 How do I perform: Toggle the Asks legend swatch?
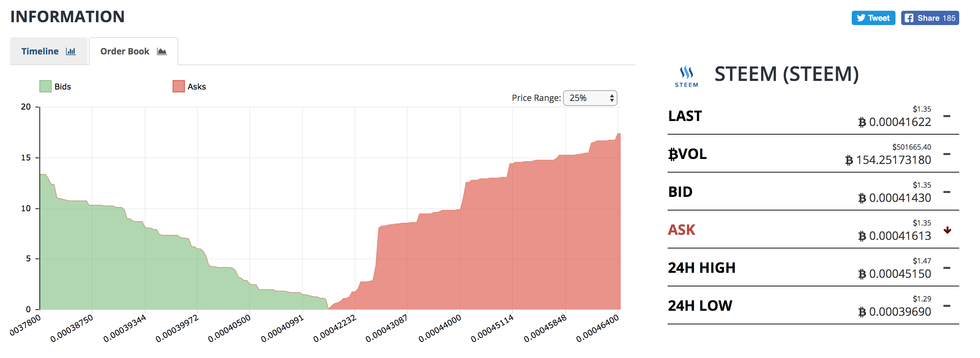178,86
